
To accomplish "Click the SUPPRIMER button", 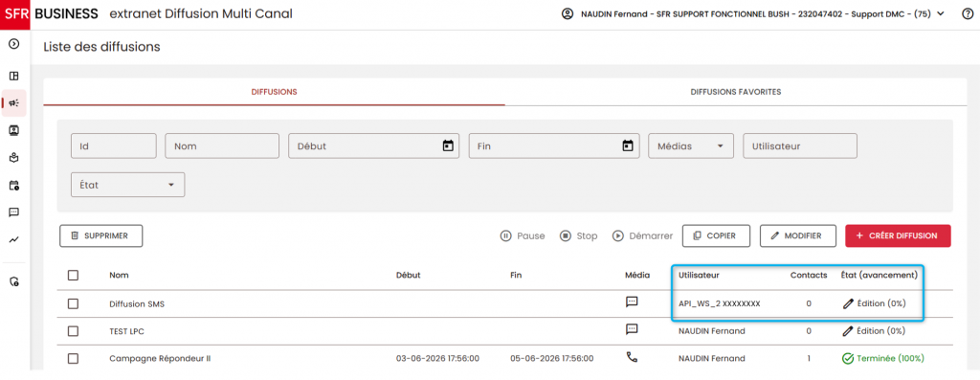I will pyautogui.click(x=101, y=235).
